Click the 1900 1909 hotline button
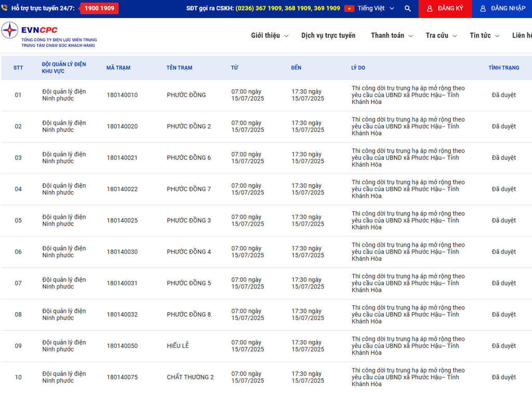This screenshot has height=393, width=532. pos(99,8)
